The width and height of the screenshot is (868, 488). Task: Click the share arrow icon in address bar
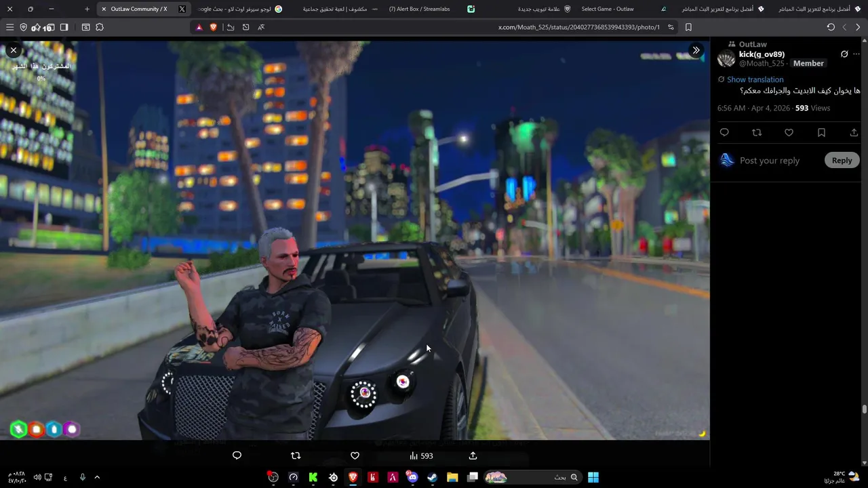click(231, 27)
